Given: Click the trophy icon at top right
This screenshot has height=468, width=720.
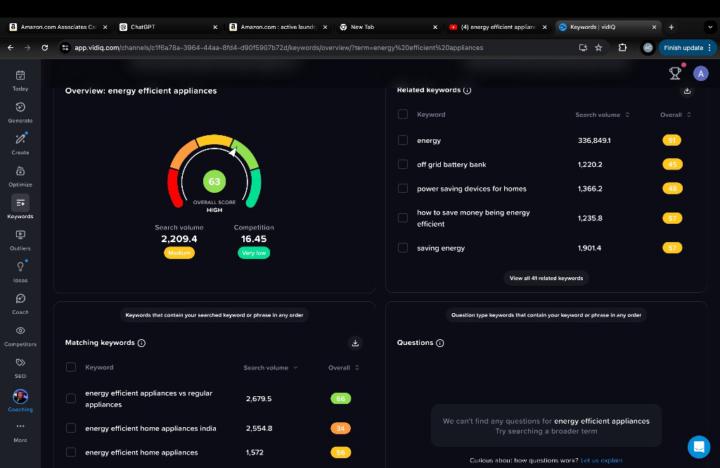Looking at the screenshot, I should point(675,73).
